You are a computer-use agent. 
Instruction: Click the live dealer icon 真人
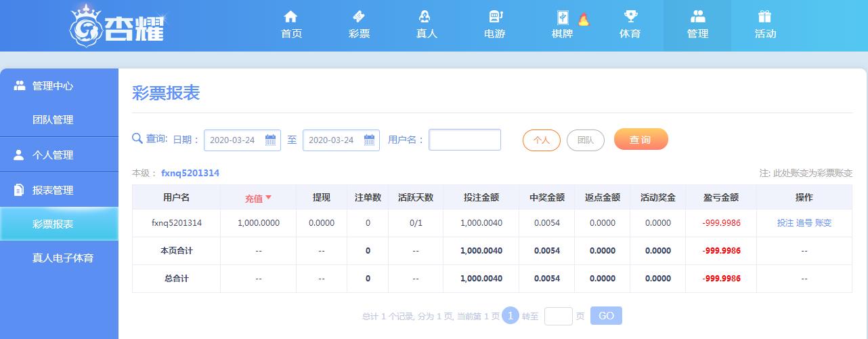[x=427, y=18]
